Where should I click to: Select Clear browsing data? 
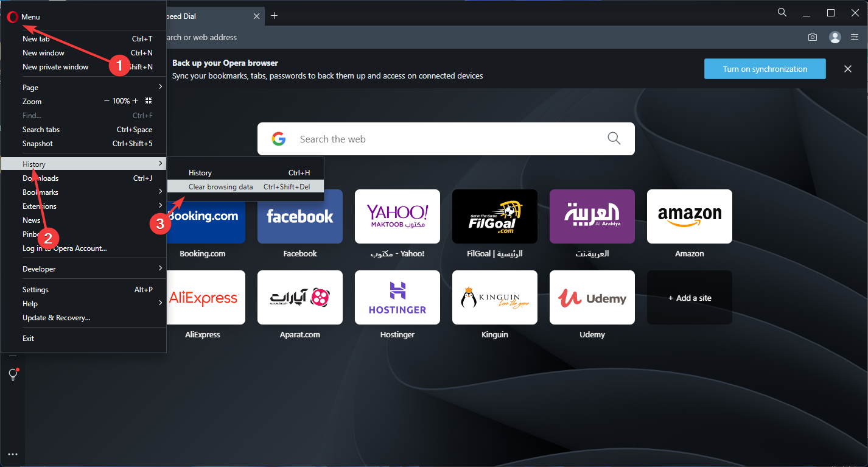[x=246, y=187]
